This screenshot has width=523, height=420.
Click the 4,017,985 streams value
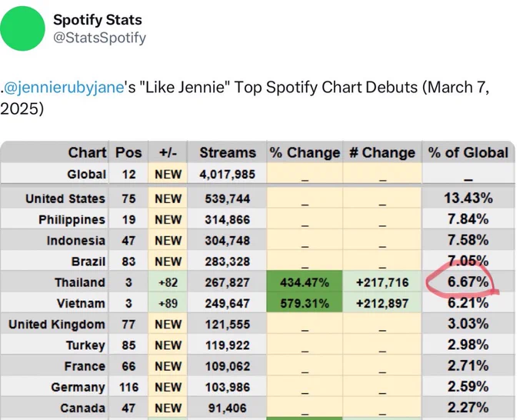[227, 174]
